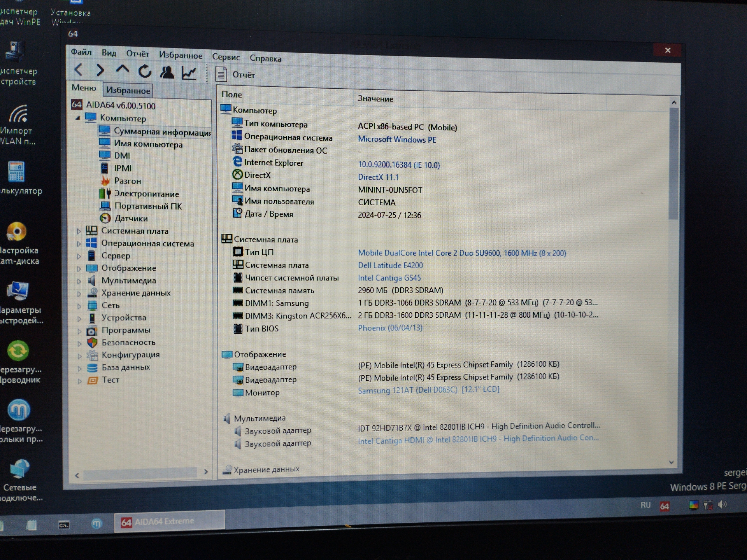The width and height of the screenshot is (747, 560).
Task: Open the Избранное menu in the menu bar
Action: click(x=180, y=55)
